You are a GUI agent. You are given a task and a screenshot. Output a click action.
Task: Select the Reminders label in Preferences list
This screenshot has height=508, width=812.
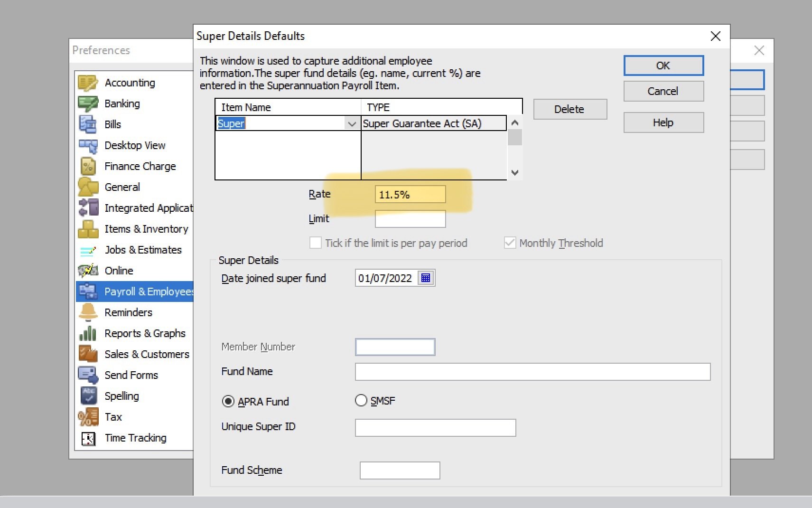pyautogui.click(x=129, y=312)
